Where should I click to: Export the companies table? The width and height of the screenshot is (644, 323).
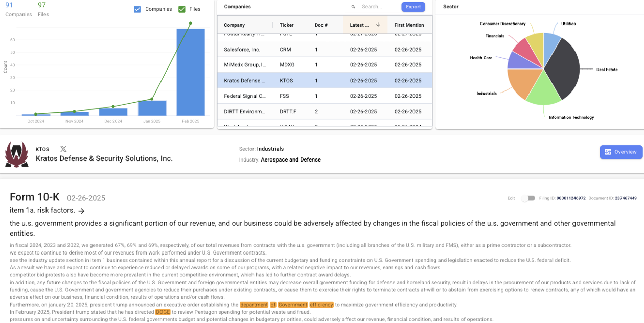(x=413, y=7)
